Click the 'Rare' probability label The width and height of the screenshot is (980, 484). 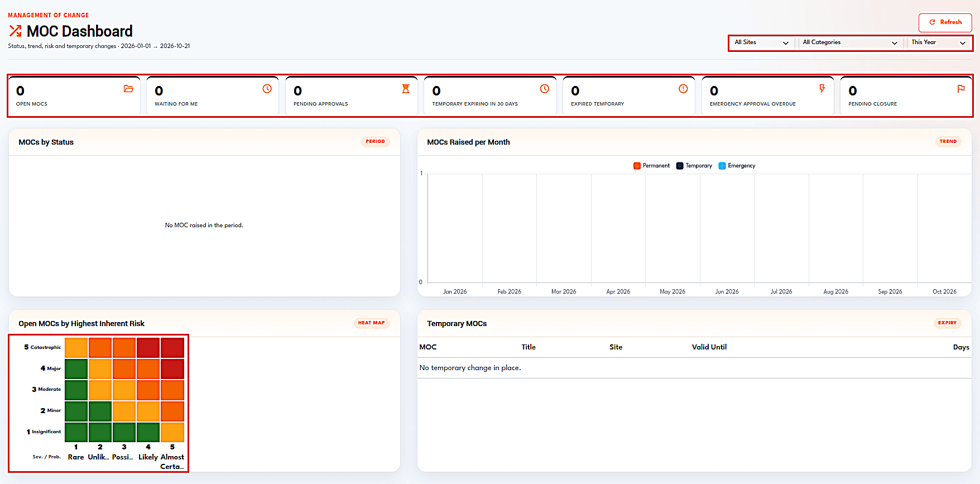tap(76, 457)
